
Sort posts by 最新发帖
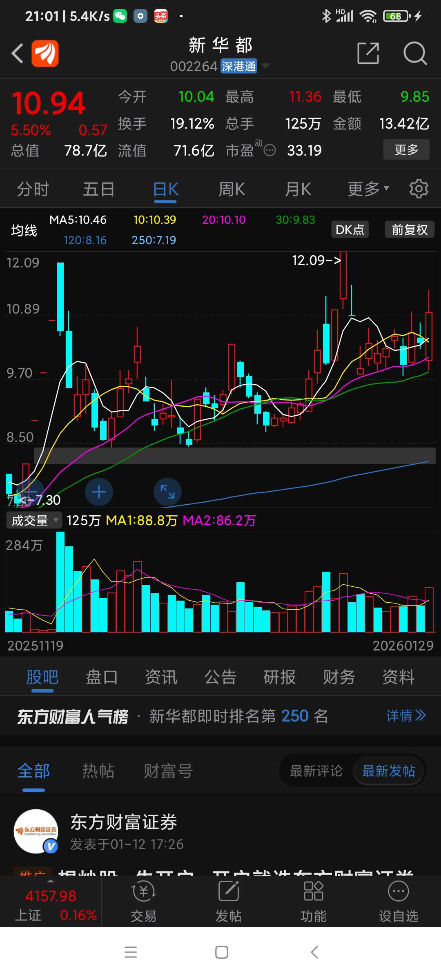pos(388,771)
